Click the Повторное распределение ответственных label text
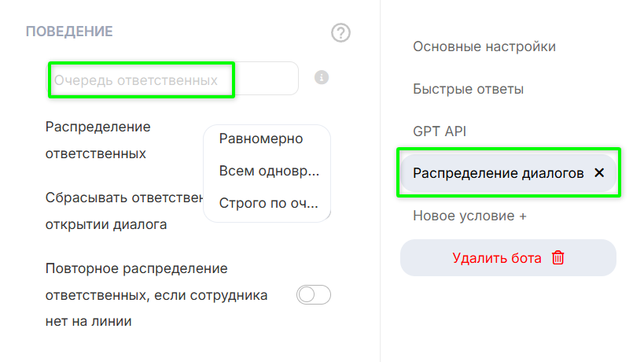This screenshot has width=644, height=362. tap(156, 295)
